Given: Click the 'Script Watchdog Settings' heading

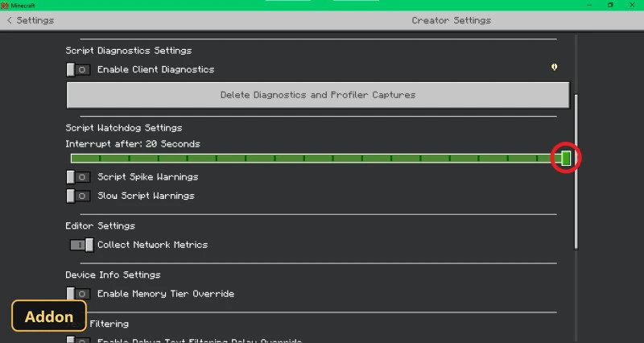Looking at the screenshot, I should point(124,128).
